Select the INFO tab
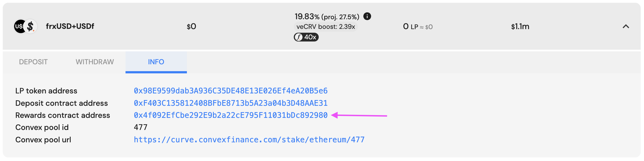Viewport: 644px width, 161px height. point(156,62)
